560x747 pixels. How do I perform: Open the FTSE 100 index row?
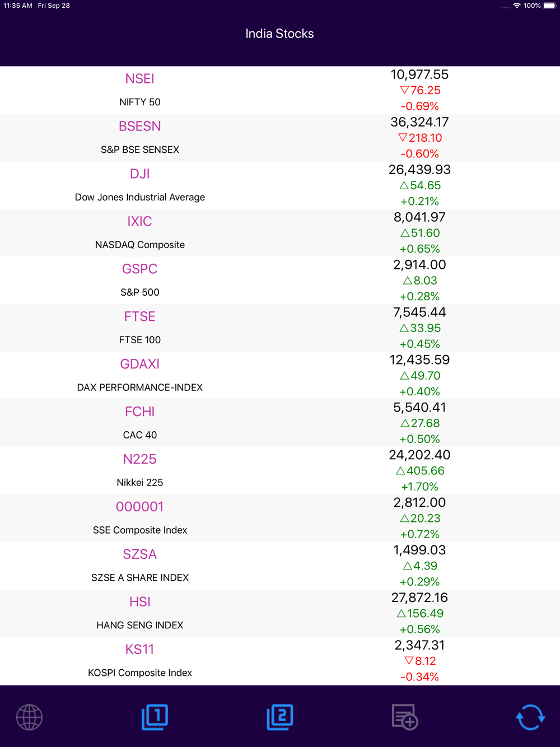[279, 328]
